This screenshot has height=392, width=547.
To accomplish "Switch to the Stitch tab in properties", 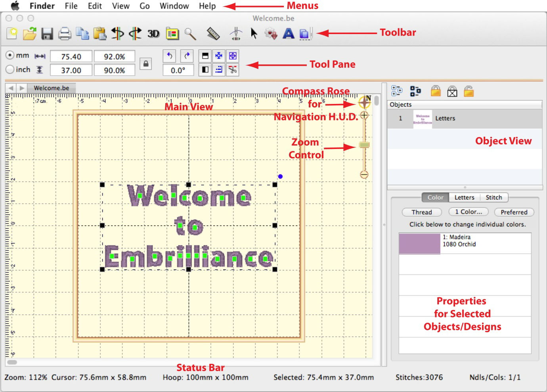I will [494, 197].
